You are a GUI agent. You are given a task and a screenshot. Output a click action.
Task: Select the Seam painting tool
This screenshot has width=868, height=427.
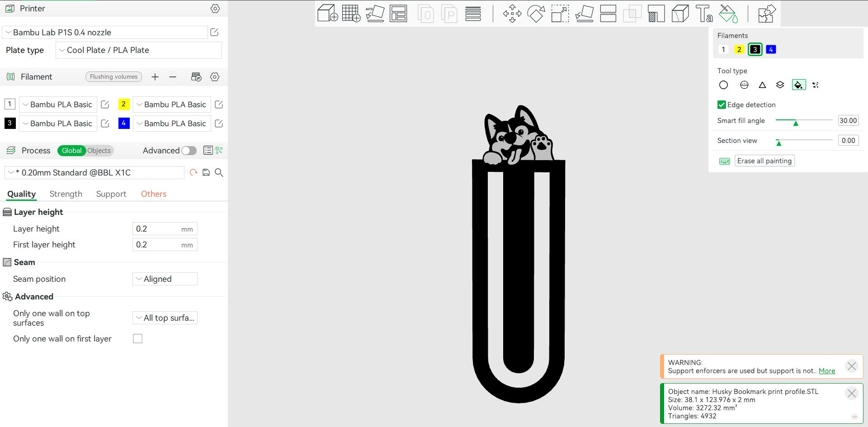(x=680, y=14)
